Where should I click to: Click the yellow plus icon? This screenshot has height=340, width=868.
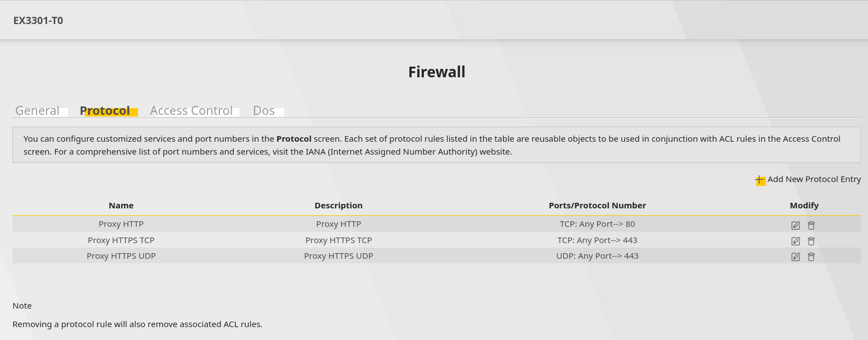[x=760, y=180]
